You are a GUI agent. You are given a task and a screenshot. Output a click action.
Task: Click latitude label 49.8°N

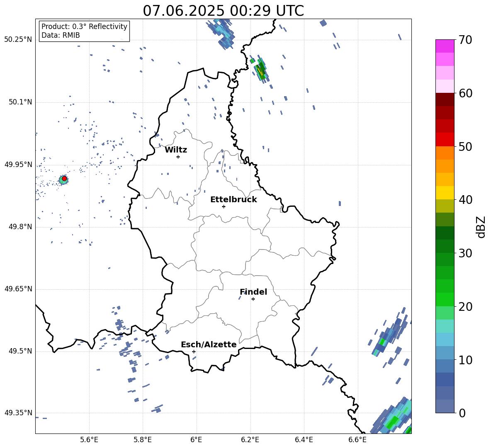20,227
